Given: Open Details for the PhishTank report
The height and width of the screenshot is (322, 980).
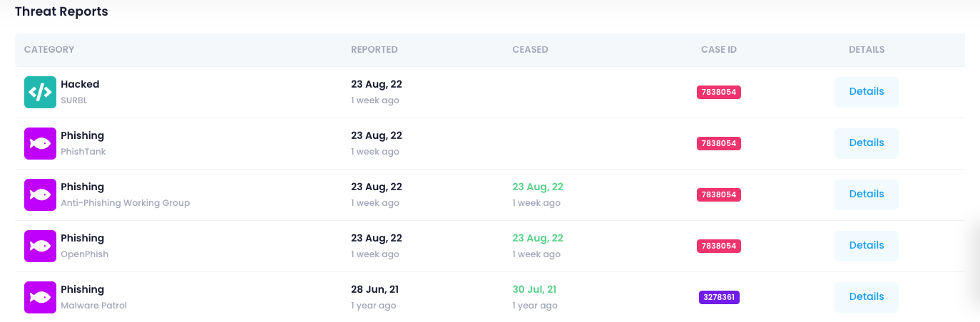Looking at the screenshot, I should point(867,143).
